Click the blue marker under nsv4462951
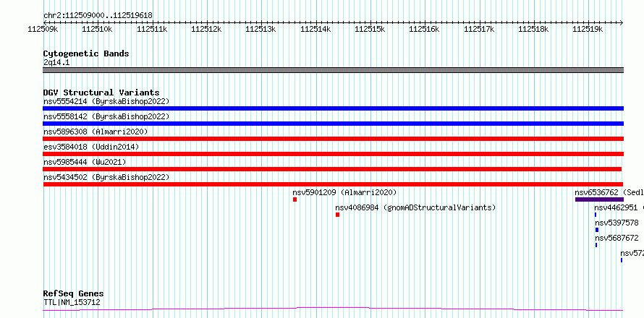 click(596, 215)
